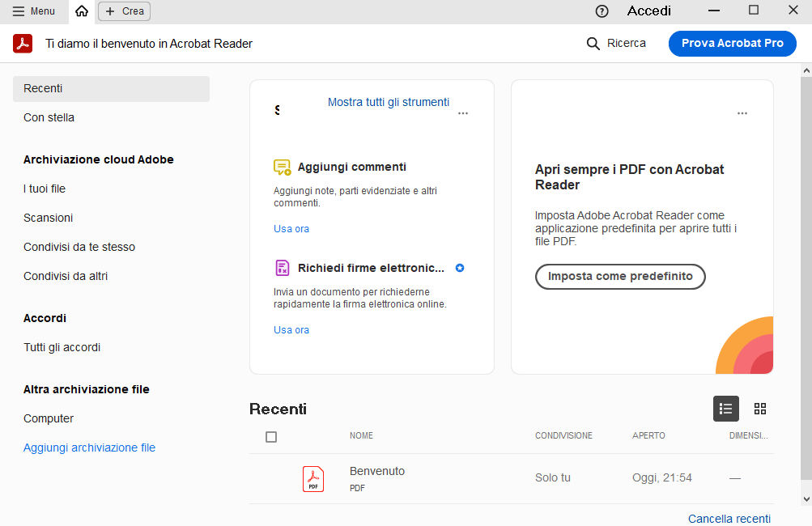812x526 pixels.
Task: Click Aggiungi commenti title
Action: point(351,167)
